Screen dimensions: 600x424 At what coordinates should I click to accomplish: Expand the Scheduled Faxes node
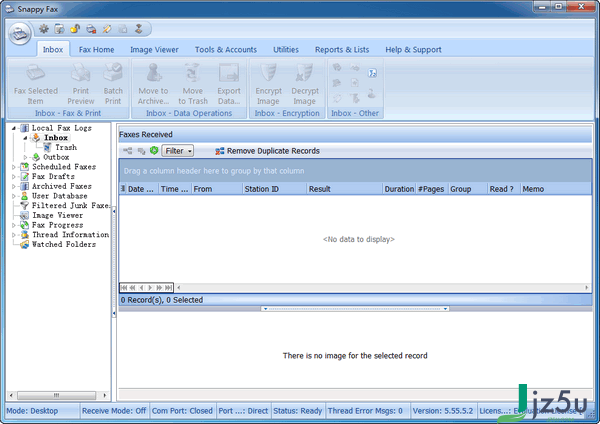[x=14, y=167]
